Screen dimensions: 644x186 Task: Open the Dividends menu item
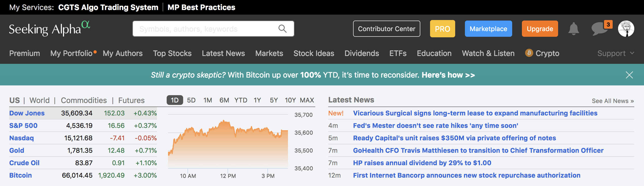coord(361,53)
